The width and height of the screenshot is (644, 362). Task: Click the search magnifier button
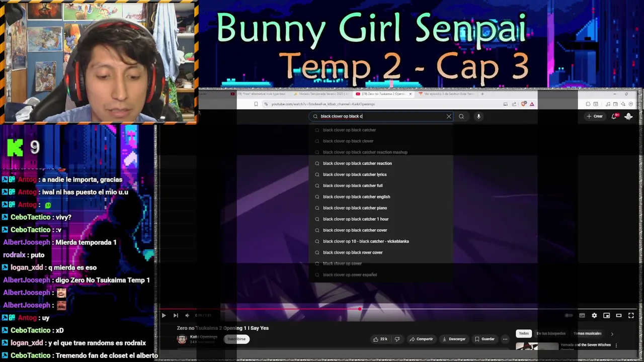(461, 116)
